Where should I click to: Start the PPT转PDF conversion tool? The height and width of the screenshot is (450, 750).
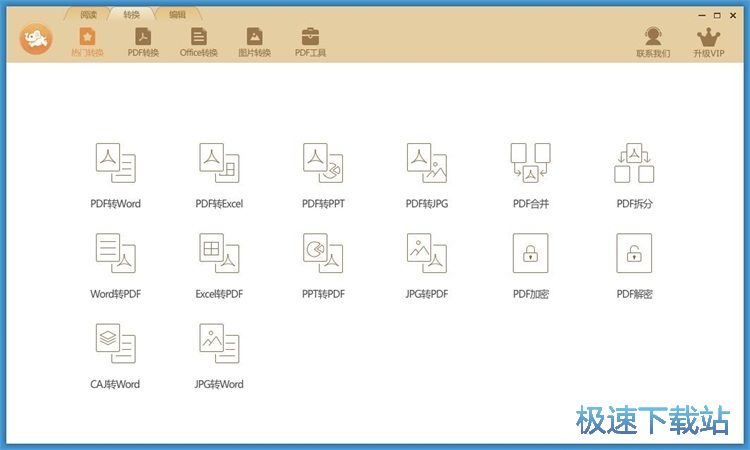(x=323, y=265)
